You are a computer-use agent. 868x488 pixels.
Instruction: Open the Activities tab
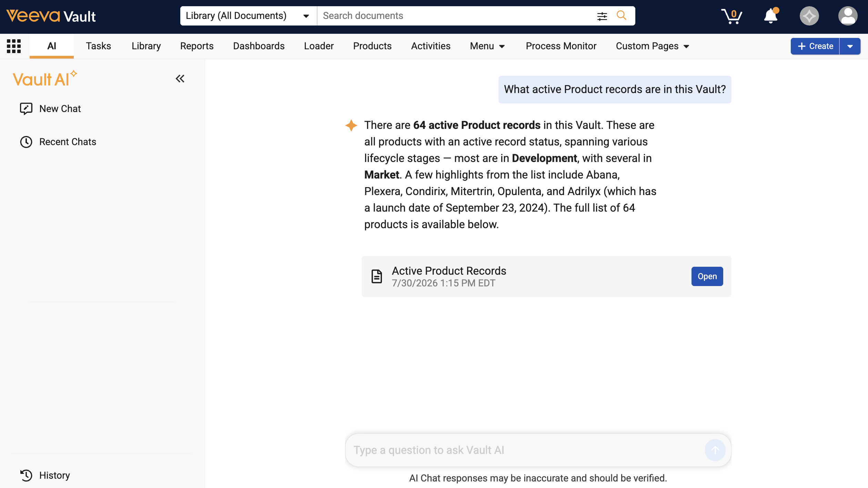pos(431,46)
